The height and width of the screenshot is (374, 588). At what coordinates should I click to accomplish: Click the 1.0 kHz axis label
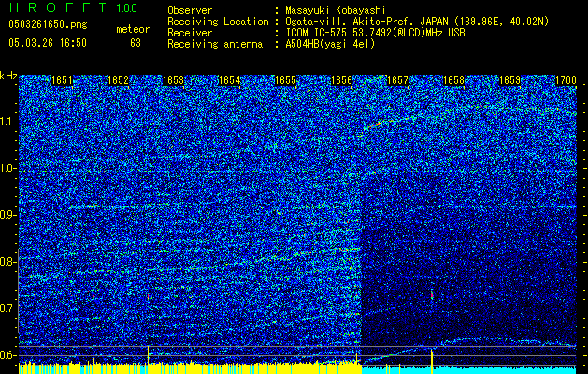(7, 168)
